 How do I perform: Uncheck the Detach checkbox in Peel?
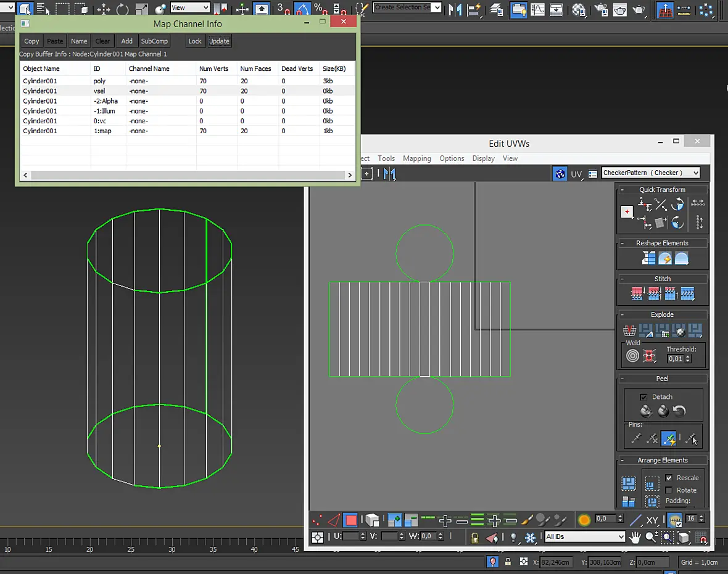tap(643, 397)
